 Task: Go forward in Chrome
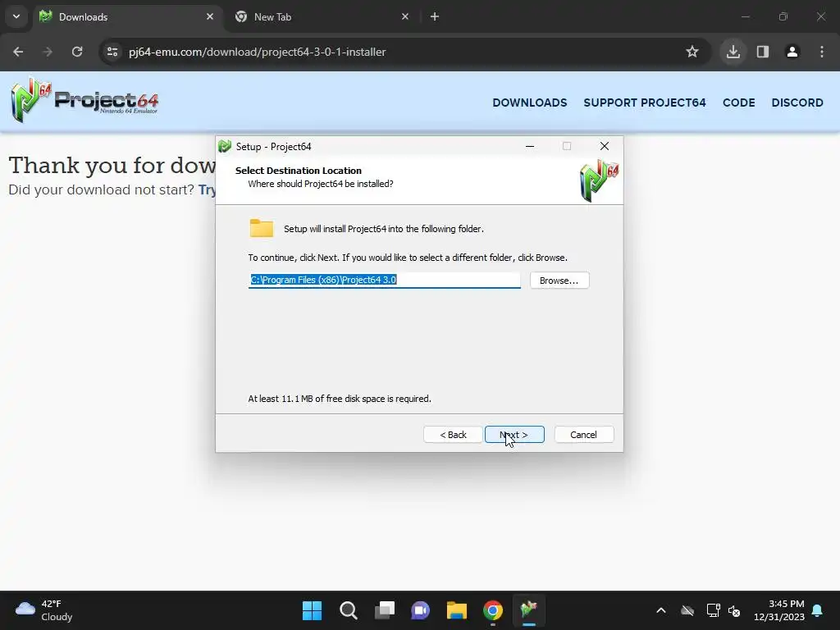[x=48, y=52]
